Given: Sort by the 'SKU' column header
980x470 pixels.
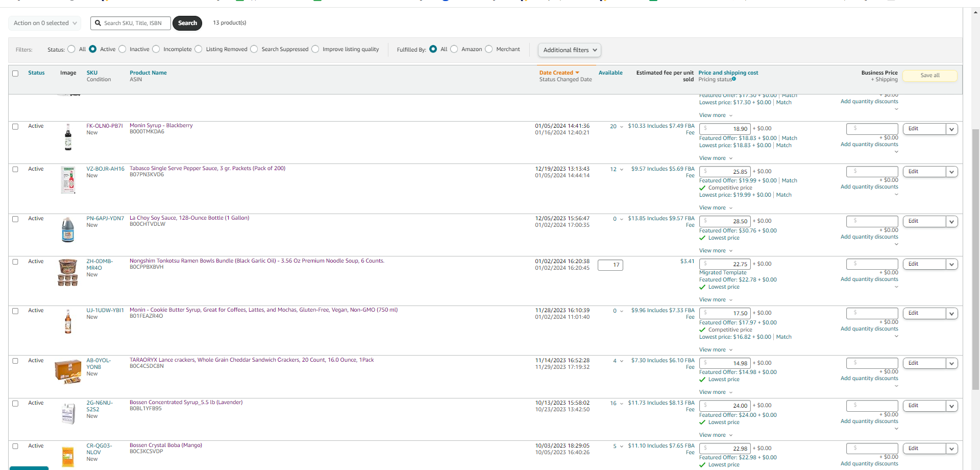Looking at the screenshot, I should coord(92,73).
